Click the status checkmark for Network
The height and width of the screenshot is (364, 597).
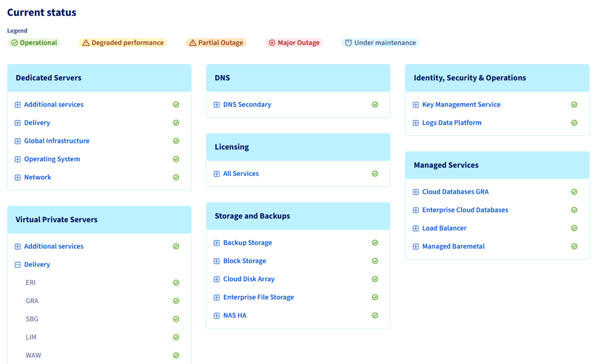pyautogui.click(x=176, y=177)
